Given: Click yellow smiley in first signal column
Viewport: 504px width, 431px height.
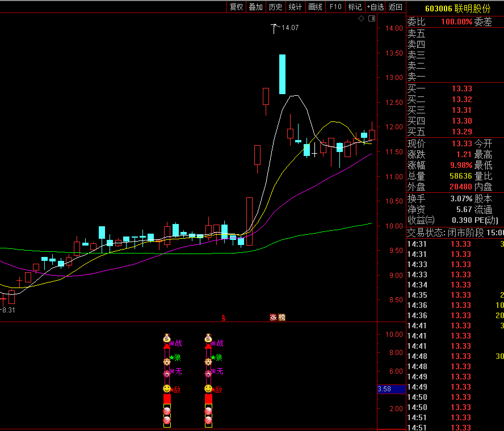Looking at the screenshot, I should tap(167, 388).
